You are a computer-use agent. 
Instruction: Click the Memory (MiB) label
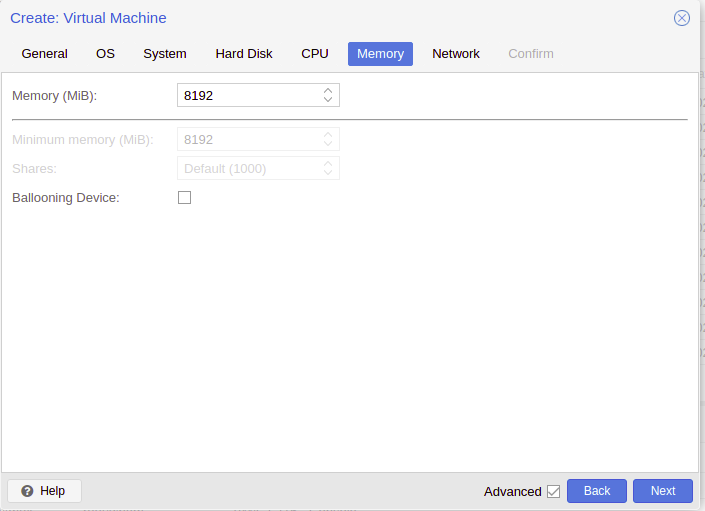click(54, 96)
